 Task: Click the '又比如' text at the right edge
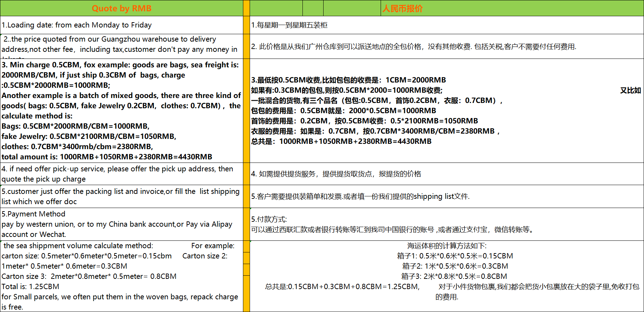(x=630, y=90)
